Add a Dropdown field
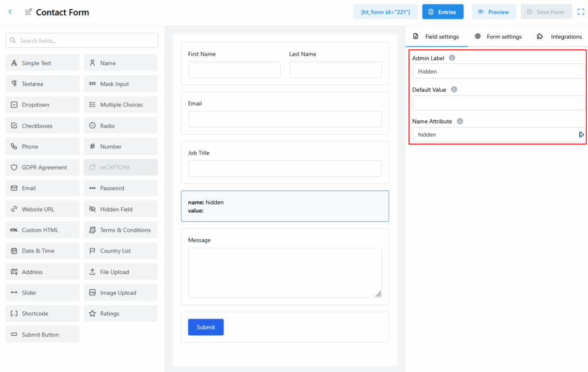 [42, 105]
